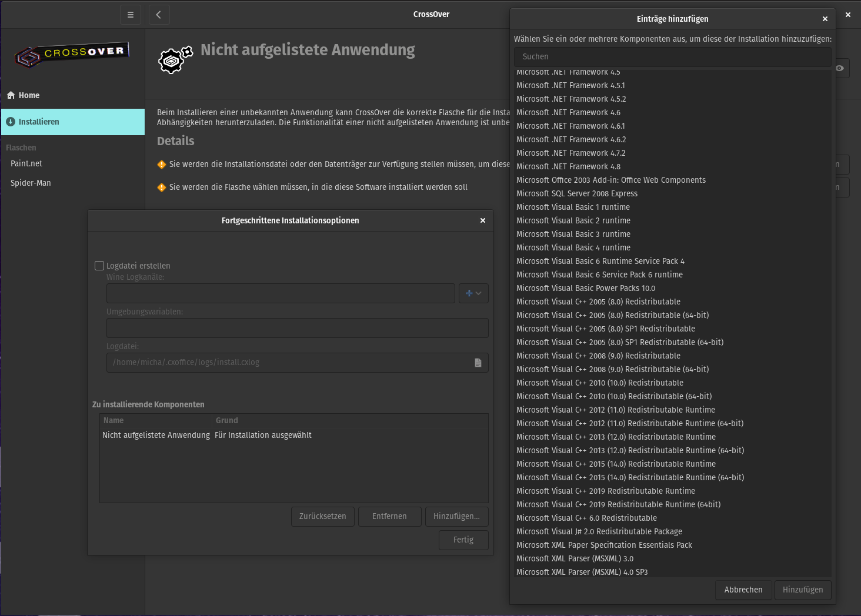This screenshot has height=616, width=861.
Task: Select Microsoft .NET Framework 4.6
Action: (x=673, y=112)
